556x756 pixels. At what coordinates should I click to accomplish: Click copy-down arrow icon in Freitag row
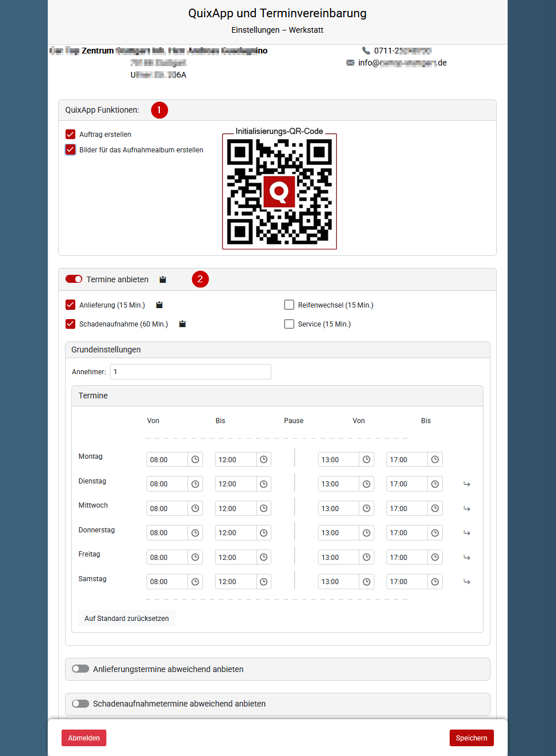tap(467, 558)
